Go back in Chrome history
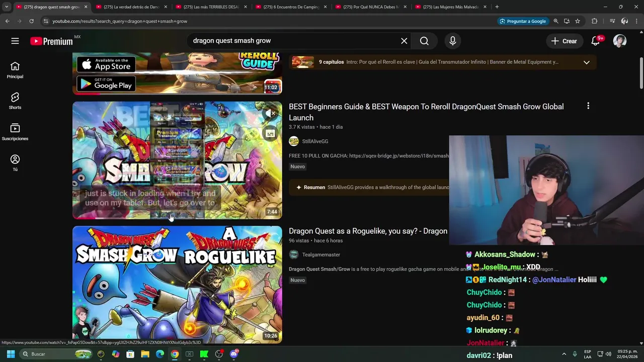The width and height of the screenshot is (644, 362). pyautogui.click(x=8, y=21)
